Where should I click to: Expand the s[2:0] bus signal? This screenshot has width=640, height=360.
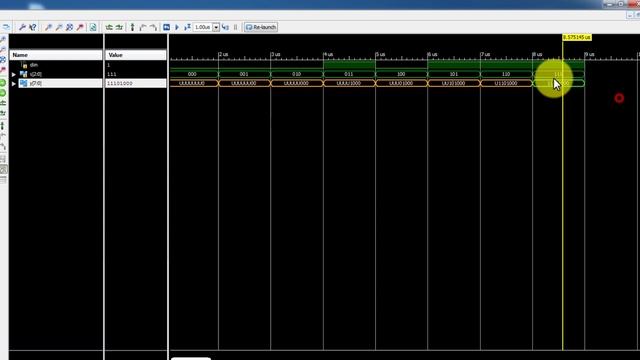tap(13, 74)
